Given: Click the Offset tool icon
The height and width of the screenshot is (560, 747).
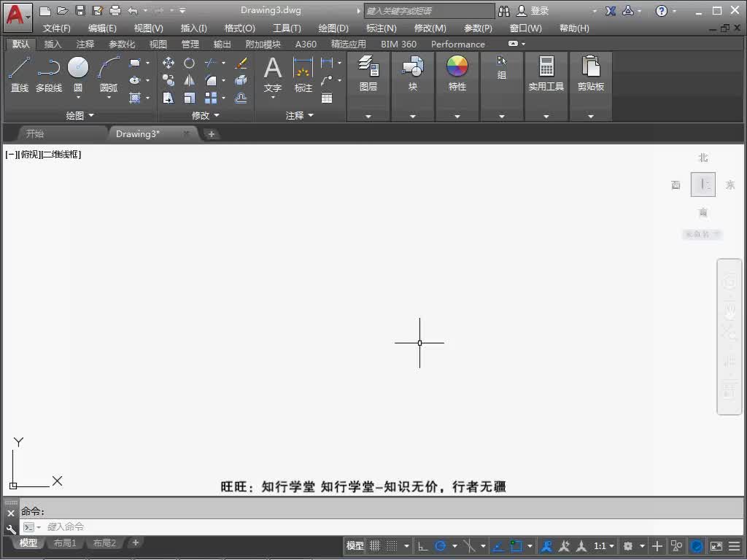Looking at the screenshot, I should [241, 98].
